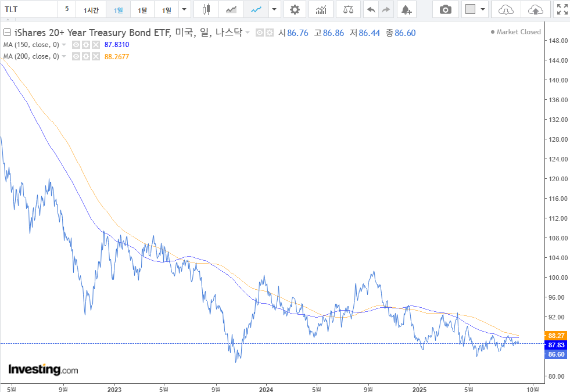The image size is (570, 392).
Task: Select the 1달 interval
Action: pyautogui.click(x=142, y=9)
